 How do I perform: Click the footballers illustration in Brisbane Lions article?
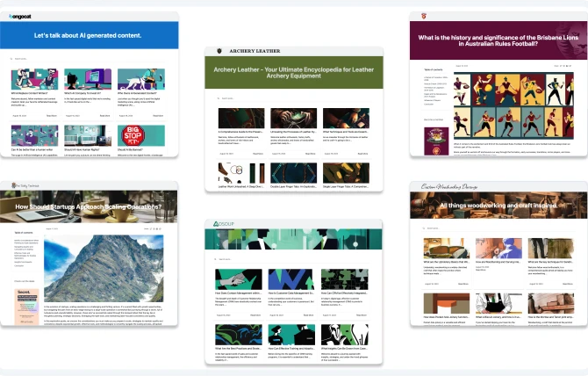513,105
